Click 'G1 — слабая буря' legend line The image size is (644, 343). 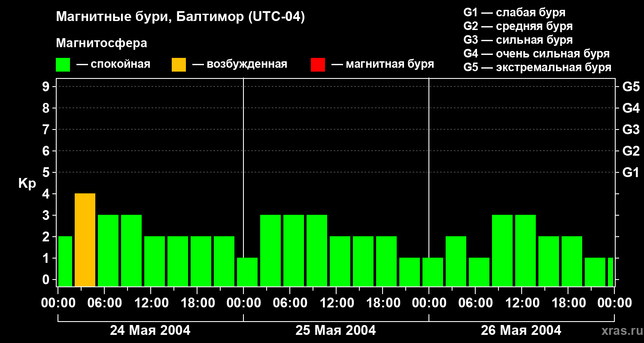point(514,12)
